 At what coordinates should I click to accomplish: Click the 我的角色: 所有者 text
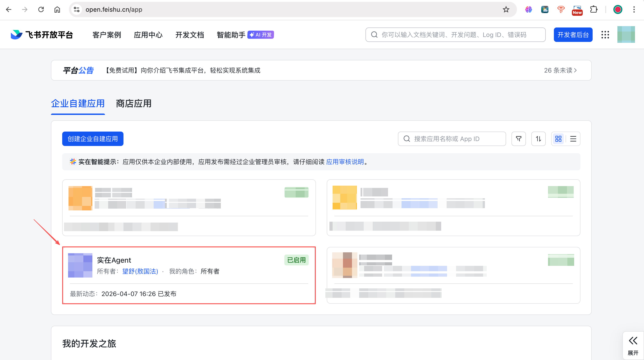(194, 271)
